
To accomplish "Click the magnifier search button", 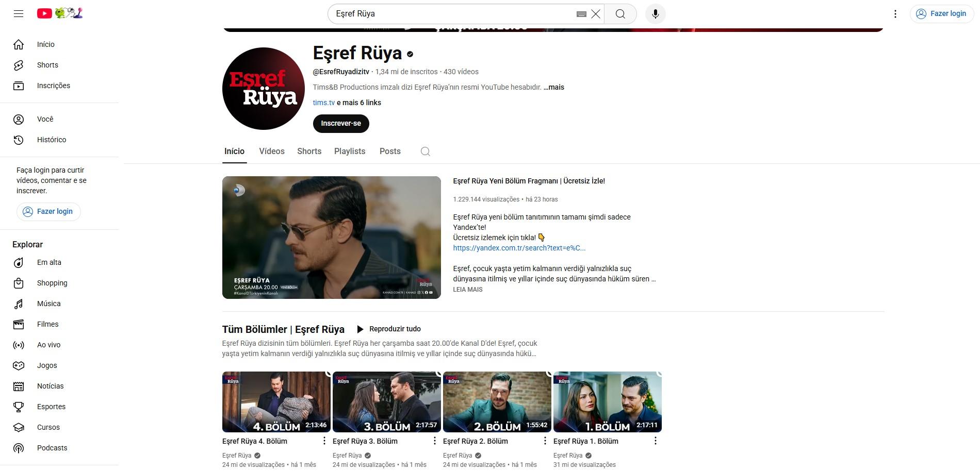I will pos(620,14).
